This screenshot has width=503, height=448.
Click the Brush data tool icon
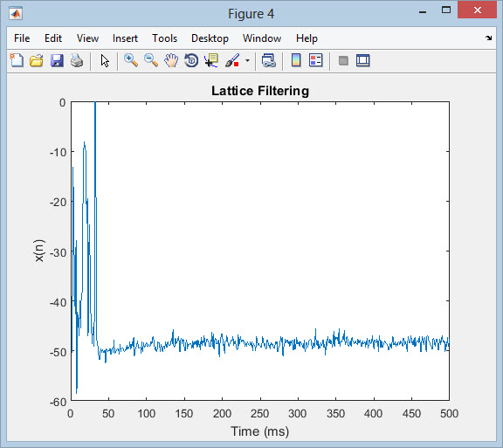coord(232,60)
